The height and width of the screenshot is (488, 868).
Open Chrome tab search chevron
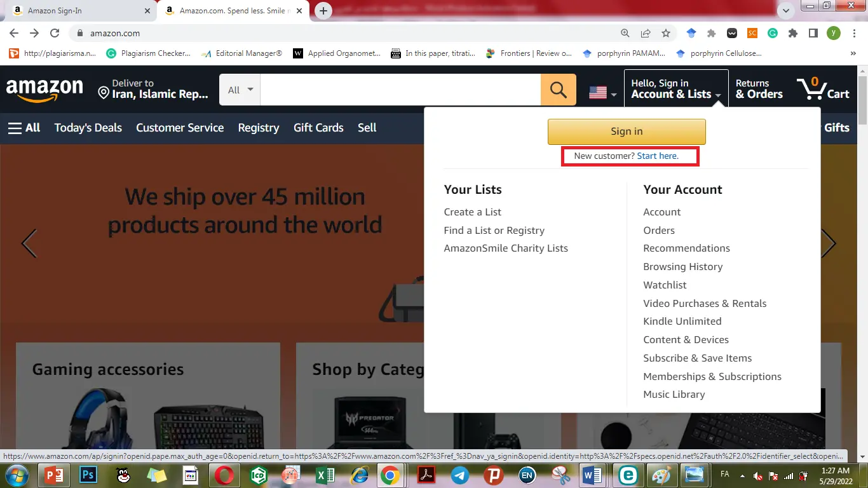[786, 11]
